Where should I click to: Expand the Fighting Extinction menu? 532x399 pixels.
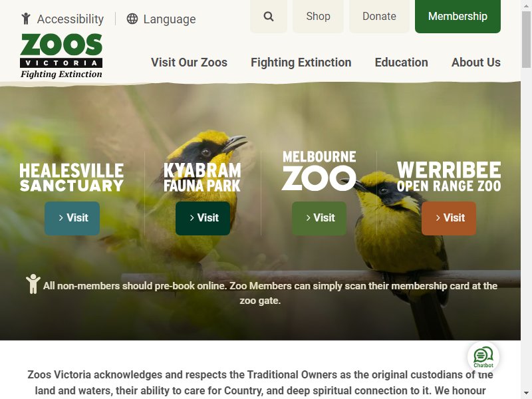pyautogui.click(x=301, y=63)
